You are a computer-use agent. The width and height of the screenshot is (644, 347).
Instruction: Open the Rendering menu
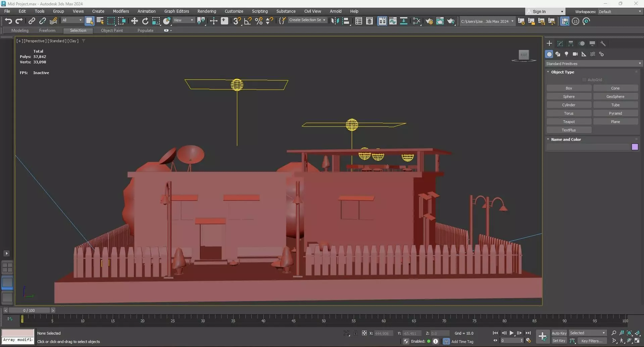(x=207, y=11)
